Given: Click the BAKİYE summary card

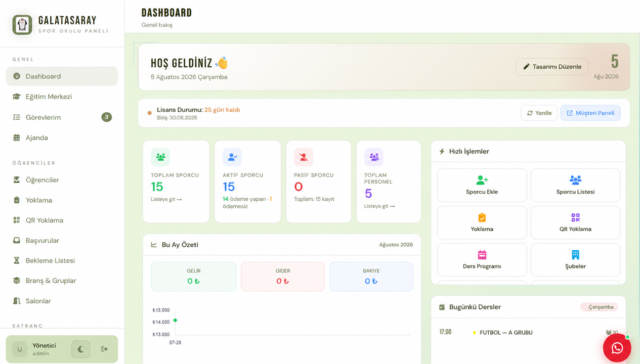Looking at the screenshot, I should click(x=371, y=277).
